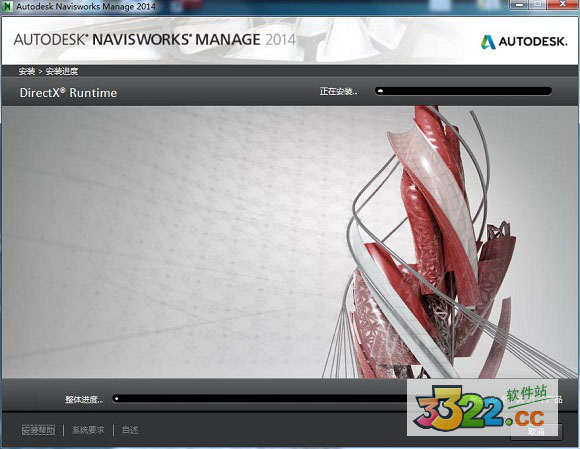The width and height of the screenshot is (580, 449).
Task: Minimize the installer window
Action: [x=520, y=4]
